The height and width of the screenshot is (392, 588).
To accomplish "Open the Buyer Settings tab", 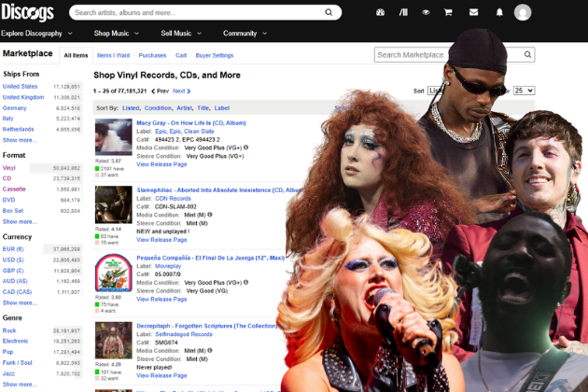I will click(215, 55).
